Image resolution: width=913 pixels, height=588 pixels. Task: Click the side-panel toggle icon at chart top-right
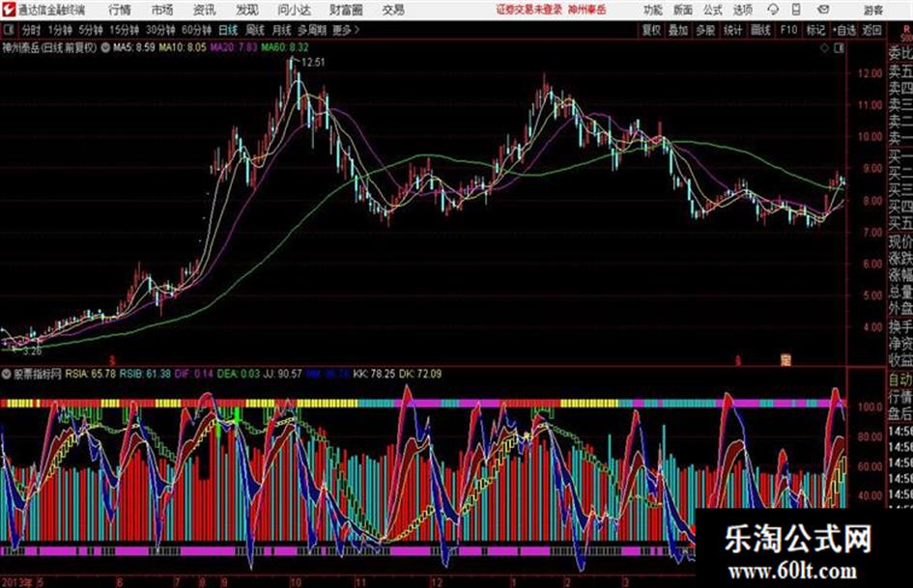pyautogui.click(x=839, y=48)
